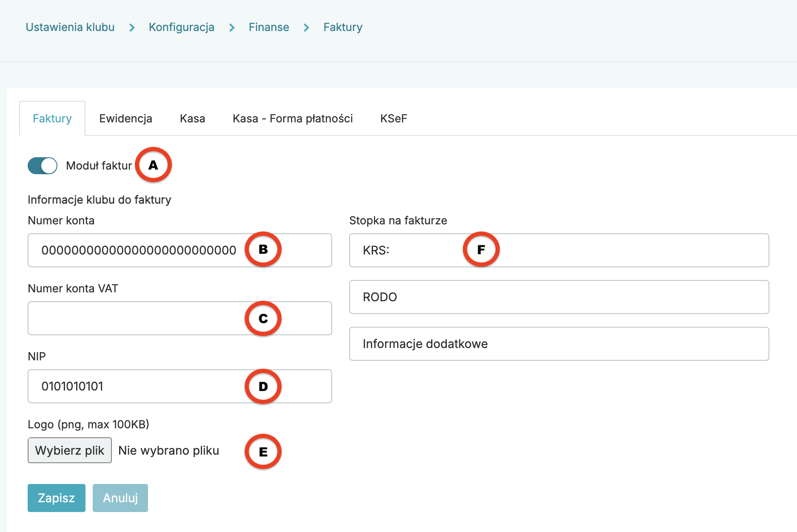Click Wybierz plik to upload logo
Image resolution: width=797 pixels, height=532 pixels.
[x=70, y=450]
